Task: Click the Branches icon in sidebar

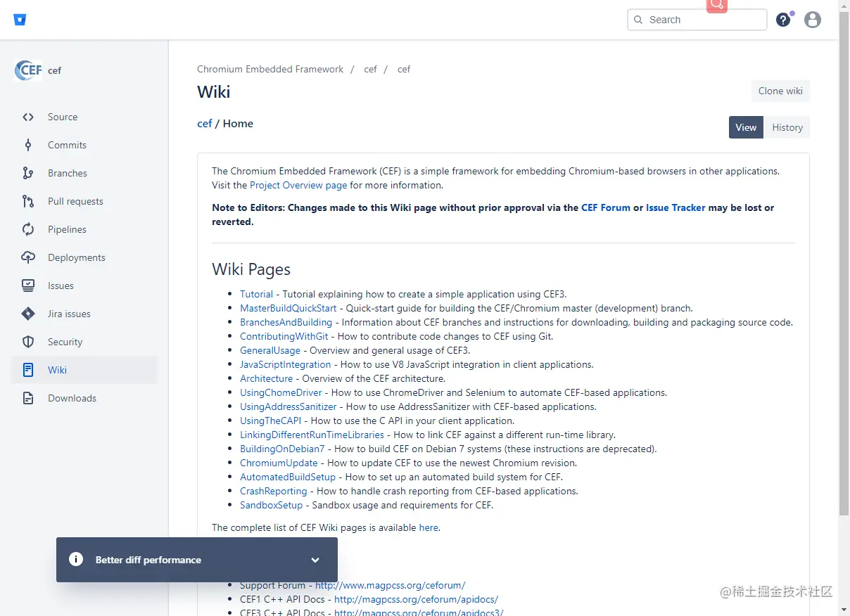Action: pos(28,174)
